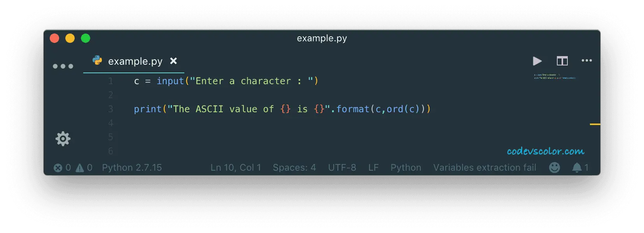The image size is (644, 233).
Task: Choose Python 2.7.15 interpreter in status bar
Action: (x=132, y=168)
